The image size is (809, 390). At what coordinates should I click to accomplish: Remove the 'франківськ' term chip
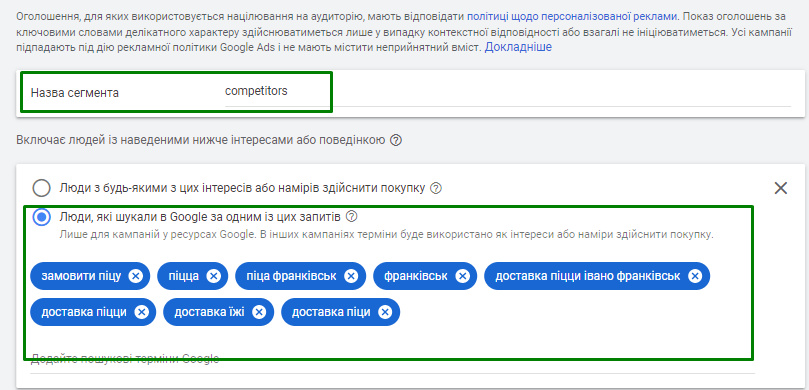[x=463, y=276]
